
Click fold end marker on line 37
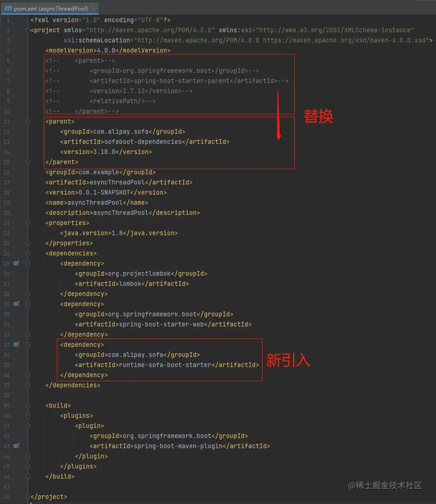[28, 385]
